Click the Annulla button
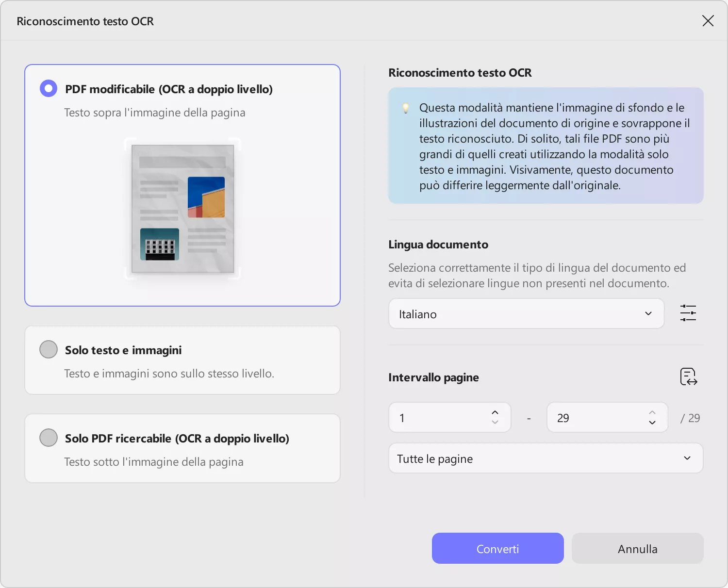This screenshot has height=588, width=728. click(637, 549)
